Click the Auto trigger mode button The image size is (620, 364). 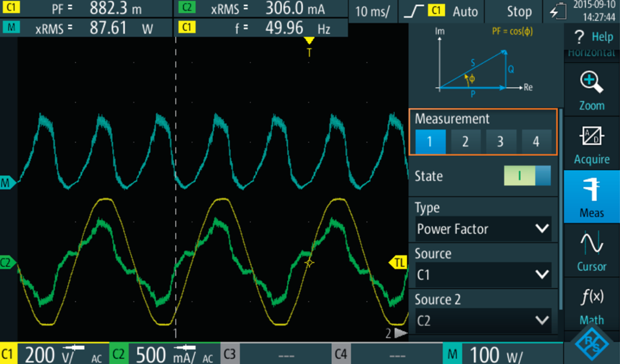(465, 11)
